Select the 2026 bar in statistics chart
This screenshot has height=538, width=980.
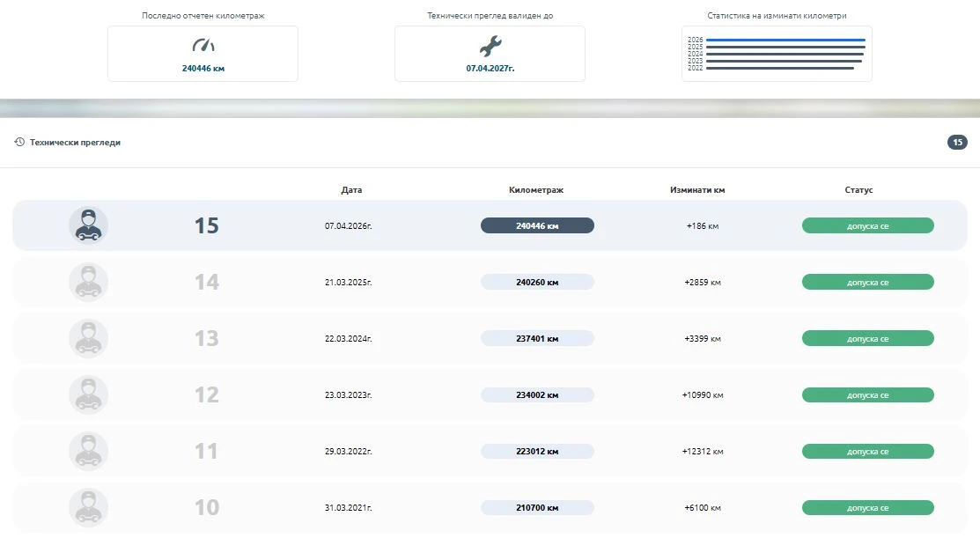click(x=785, y=40)
